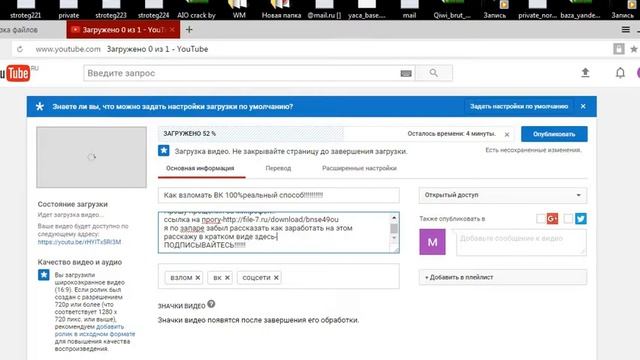Tick the checkbox beside Twitter
The width and height of the screenshot is (640, 360).
click(568, 219)
